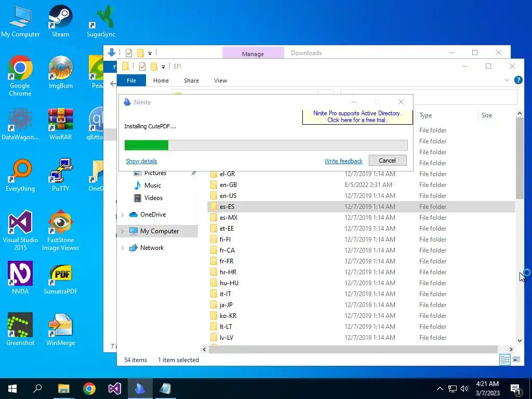
Task: Cancel the Ninite installation
Action: [388, 161]
